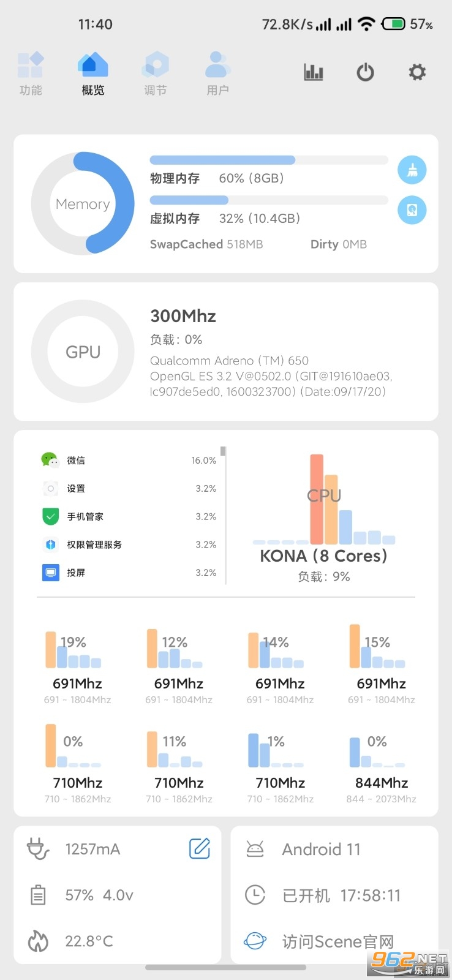Tap the memory clean broom icon
The height and width of the screenshot is (980, 452).
412,170
